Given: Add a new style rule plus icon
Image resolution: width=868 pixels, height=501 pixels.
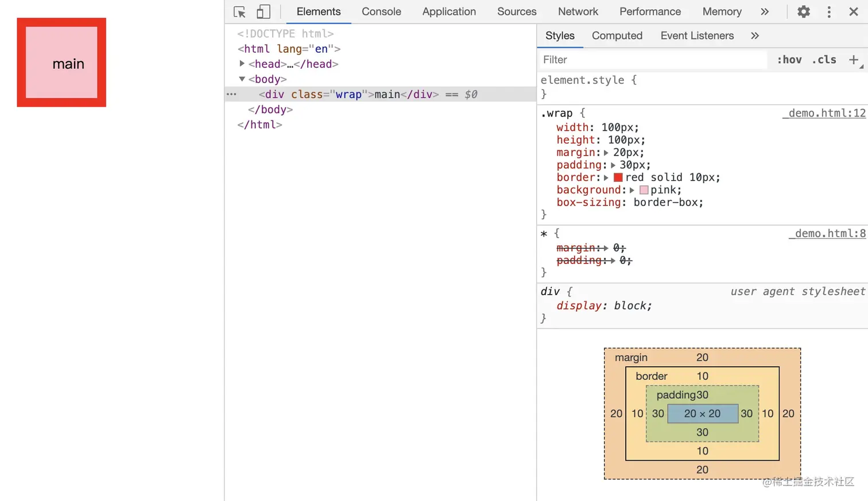Looking at the screenshot, I should [854, 60].
